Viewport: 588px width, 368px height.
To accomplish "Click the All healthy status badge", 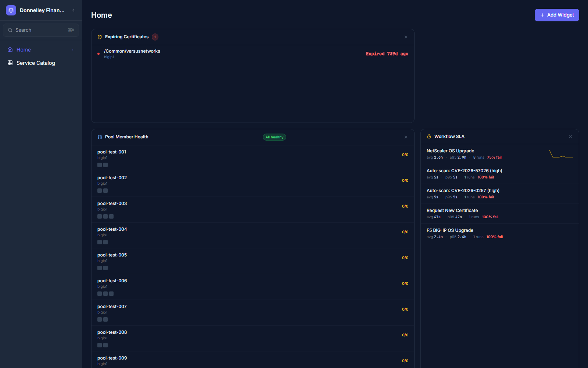I will 275,137.
